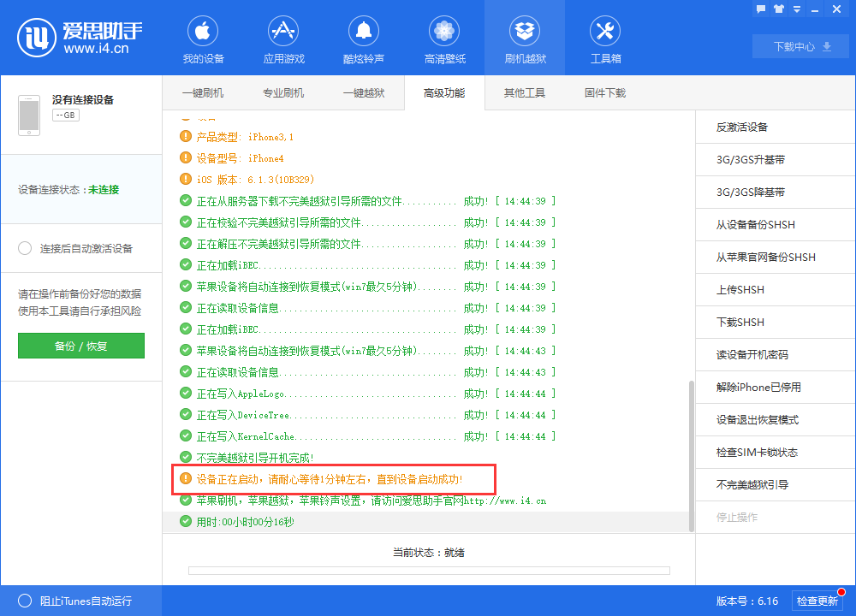Click 3G/3GS降基带 option
Screen dimensions: 856x616
pos(776,192)
